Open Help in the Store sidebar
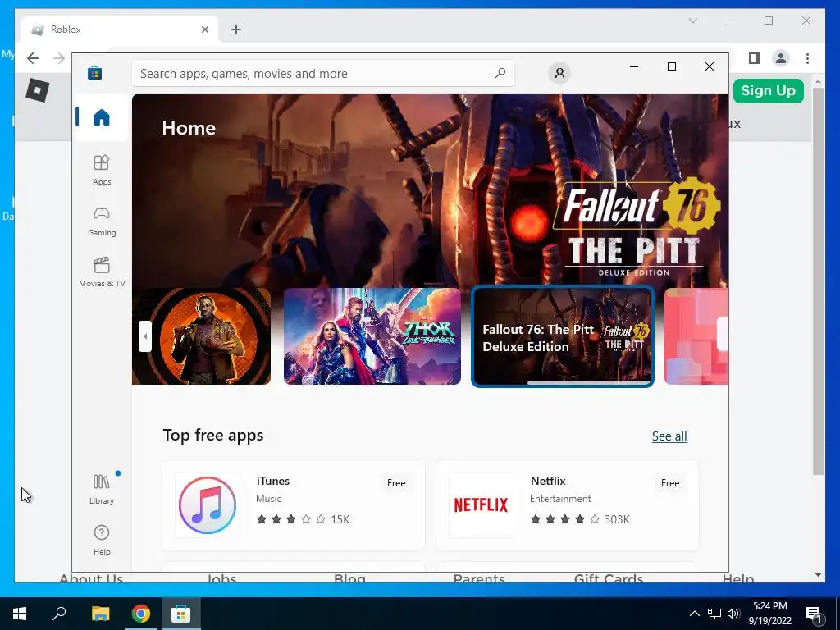840x630 pixels. [x=101, y=540]
